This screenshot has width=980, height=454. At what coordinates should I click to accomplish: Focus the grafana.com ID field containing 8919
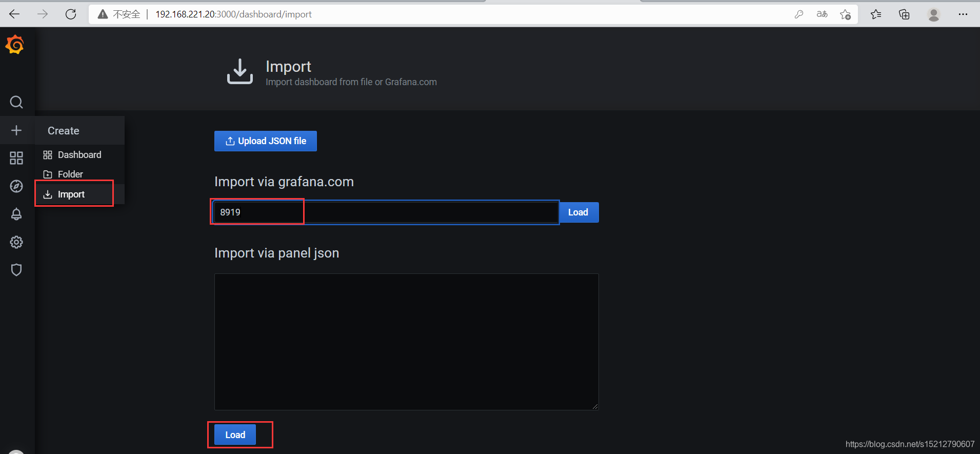(386, 212)
